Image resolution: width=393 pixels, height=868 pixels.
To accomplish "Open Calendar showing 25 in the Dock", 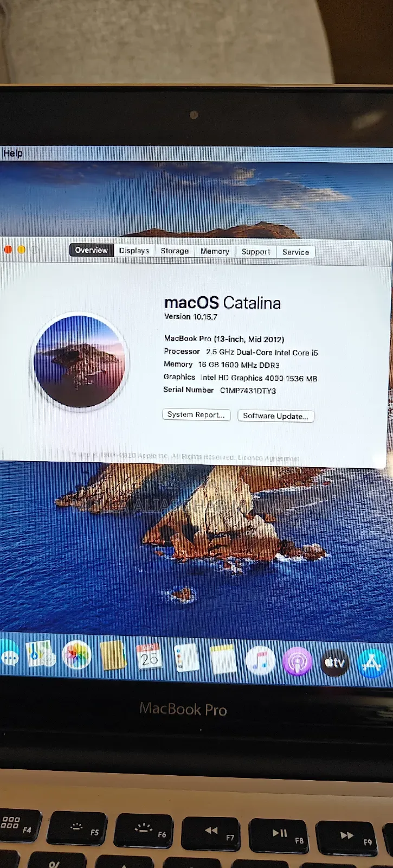I will [149, 657].
